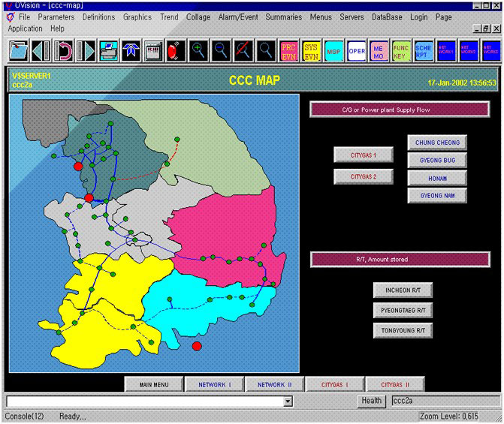Open the Alarm/Event menu
The image size is (504, 424).
click(237, 17)
